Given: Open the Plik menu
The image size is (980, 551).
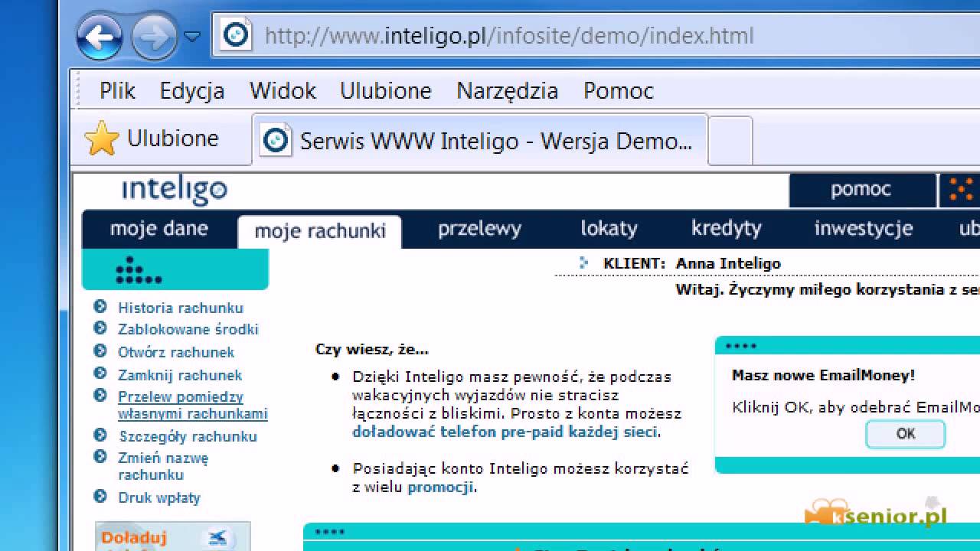Looking at the screenshot, I should point(117,90).
